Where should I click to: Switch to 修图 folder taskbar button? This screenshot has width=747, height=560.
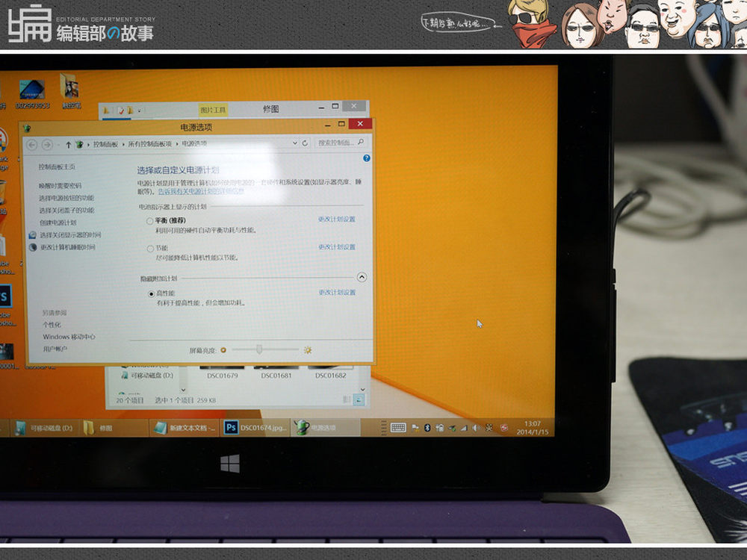(x=114, y=428)
